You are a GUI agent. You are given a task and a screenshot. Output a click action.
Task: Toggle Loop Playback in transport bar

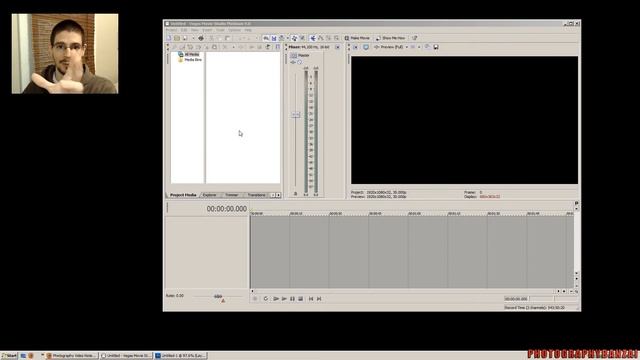266,299
